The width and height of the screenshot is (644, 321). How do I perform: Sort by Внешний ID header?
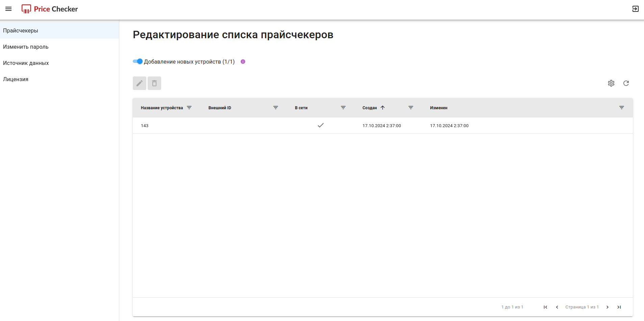[x=220, y=108]
